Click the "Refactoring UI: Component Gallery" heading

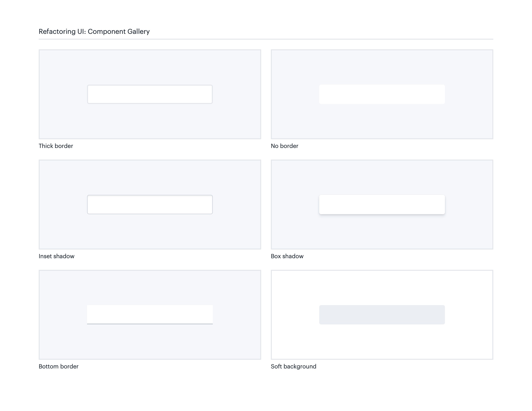click(x=94, y=31)
